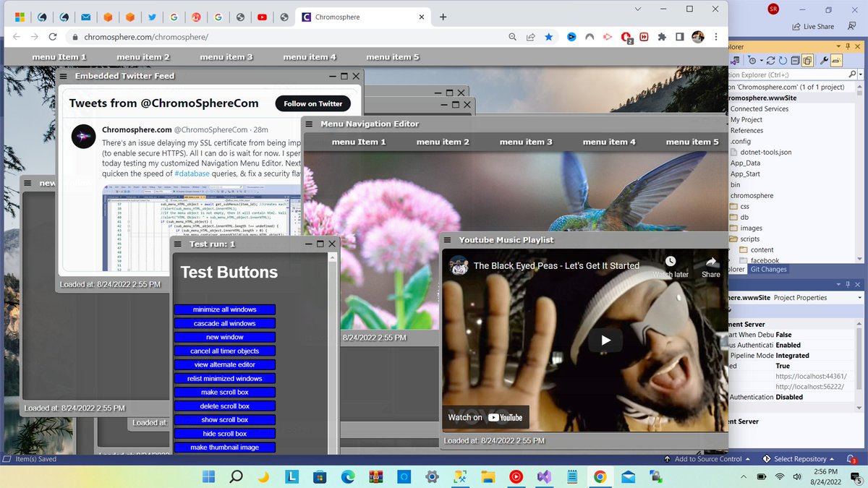The image size is (868, 488).
Task: Click the red extension icon with badge 2
Action: [626, 38]
